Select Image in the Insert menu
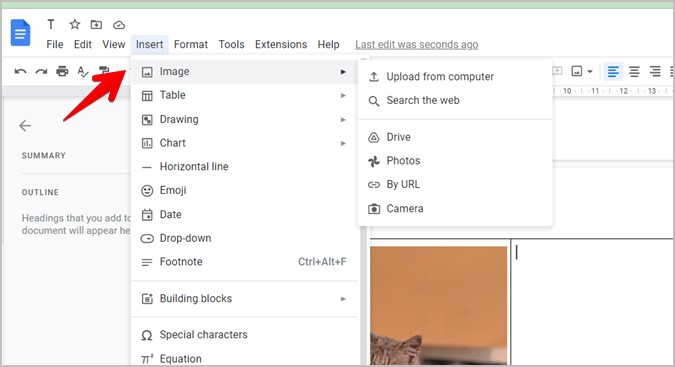 244,71
